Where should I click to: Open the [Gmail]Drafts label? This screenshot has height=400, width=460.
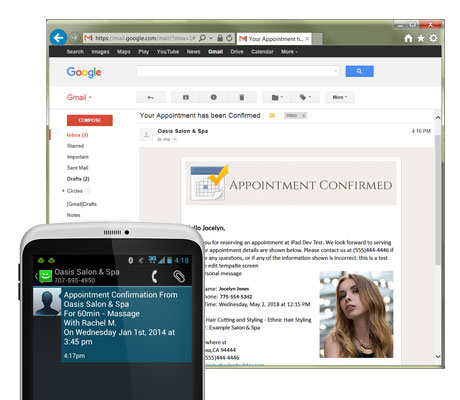click(x=82, y=204)
